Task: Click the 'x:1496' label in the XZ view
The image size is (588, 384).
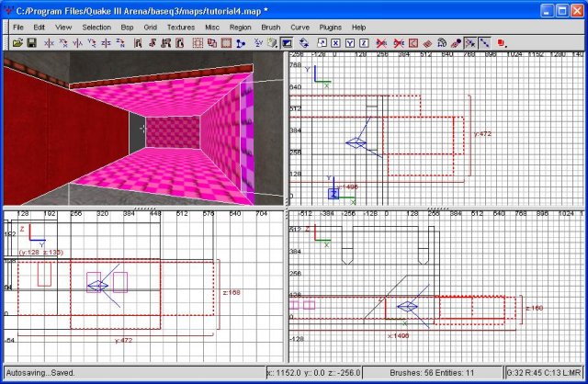Action: [x=398, y=336]
